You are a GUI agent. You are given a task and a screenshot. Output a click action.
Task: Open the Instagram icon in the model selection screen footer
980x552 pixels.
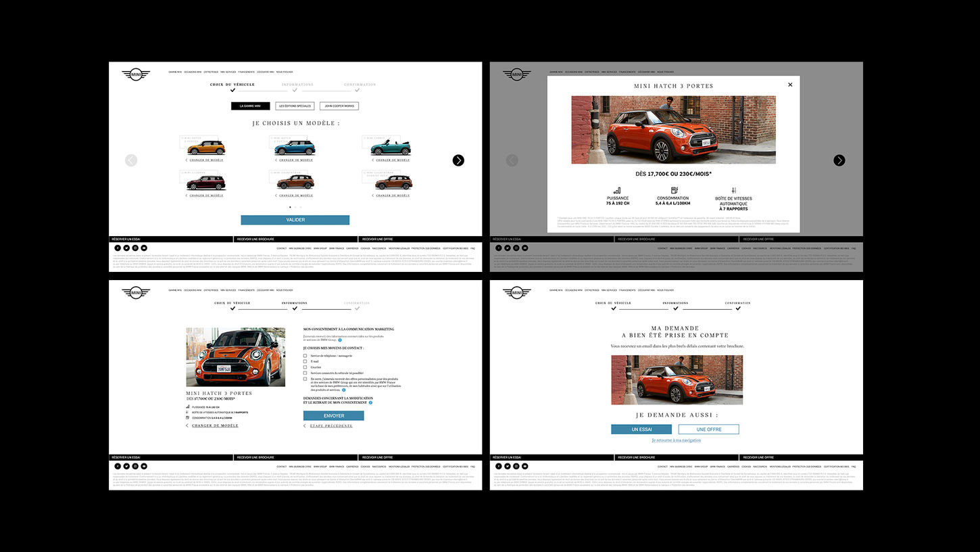point(135,248)
